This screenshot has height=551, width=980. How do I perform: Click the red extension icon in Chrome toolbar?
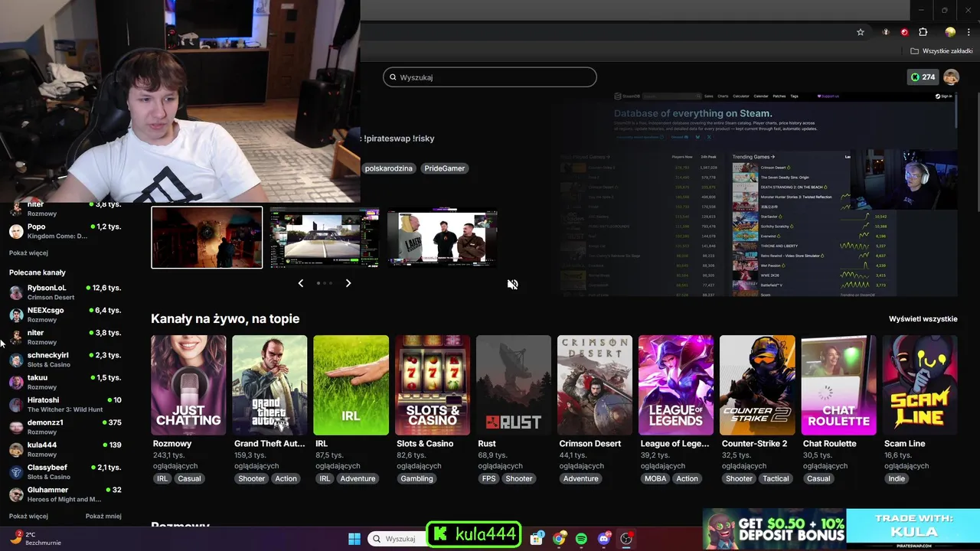coord(904,32)
